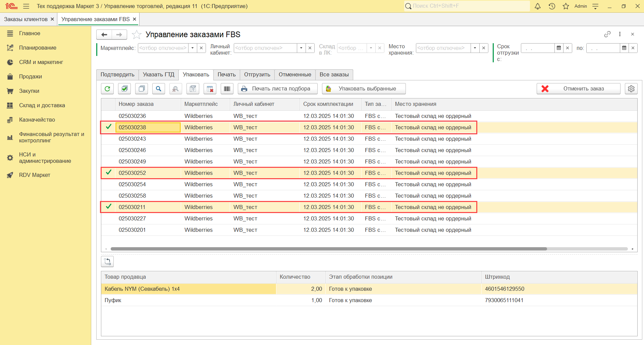
Task: Check the box for order 025030236
Action: (108, 116)
